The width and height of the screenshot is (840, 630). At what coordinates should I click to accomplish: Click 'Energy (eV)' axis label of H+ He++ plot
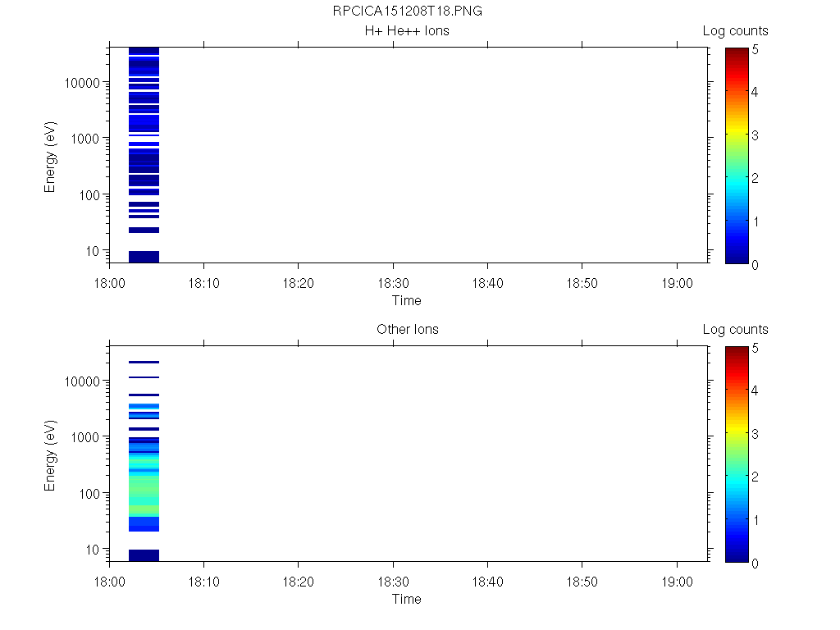[50, 157]
